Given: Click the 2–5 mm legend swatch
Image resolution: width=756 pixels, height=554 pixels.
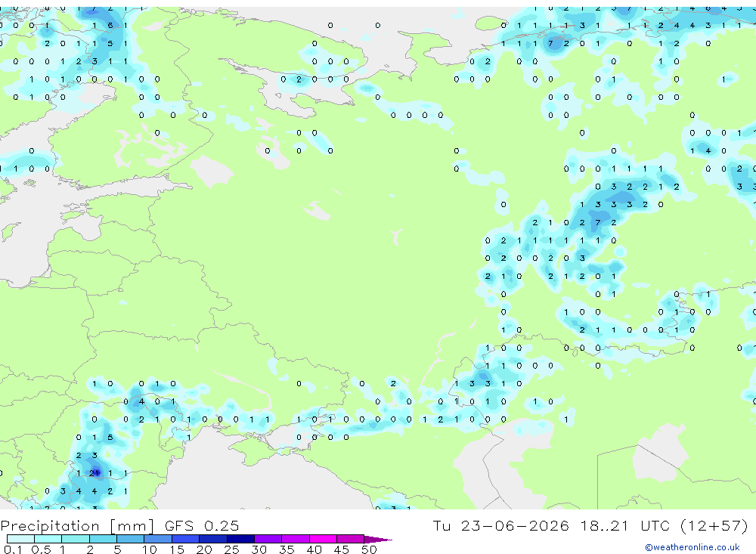Looking at the screenshot, I should point(103,539).
